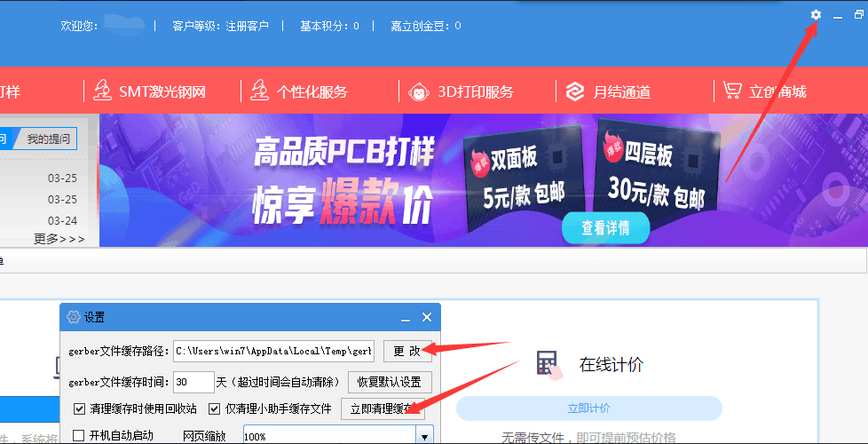Open settings via the top-right gear icon
Screen dimensions: 868x444
coord(816,15)
